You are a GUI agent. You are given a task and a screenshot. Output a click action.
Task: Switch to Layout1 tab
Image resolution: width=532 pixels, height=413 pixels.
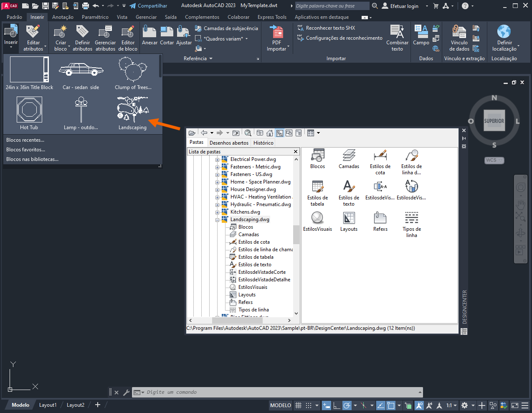[x=48, y=405]
